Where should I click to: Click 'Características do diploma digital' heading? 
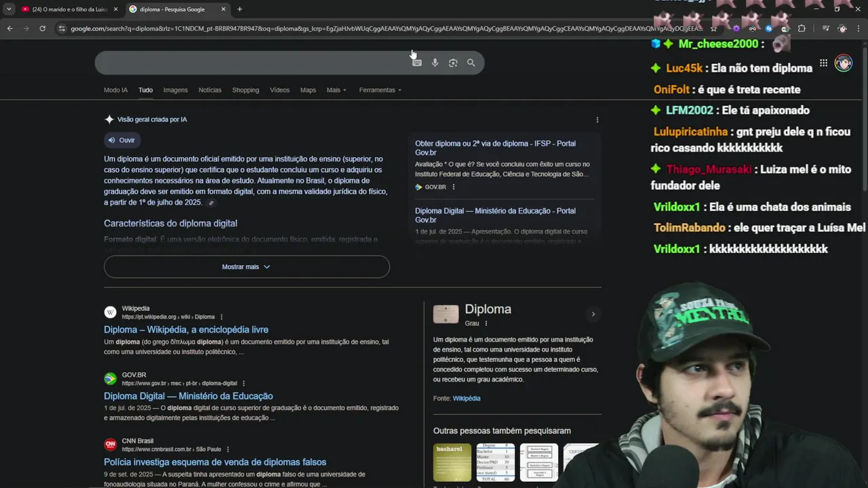pos(170,224)
